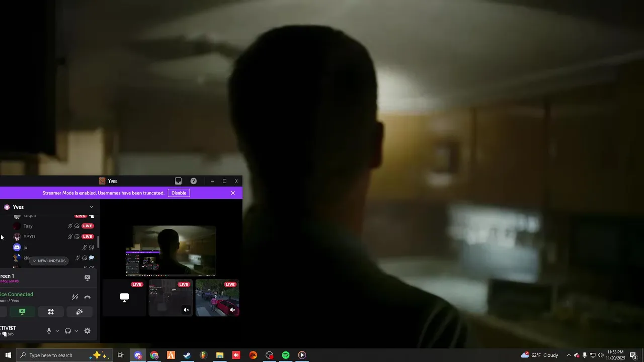Click the microphone tray icon
This screenshot has height=362, width=644.
coord(584,355)
